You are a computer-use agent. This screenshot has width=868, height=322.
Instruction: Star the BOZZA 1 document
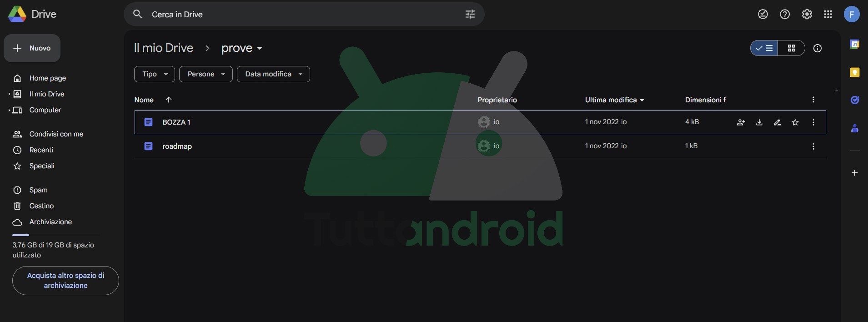(795, 122)
